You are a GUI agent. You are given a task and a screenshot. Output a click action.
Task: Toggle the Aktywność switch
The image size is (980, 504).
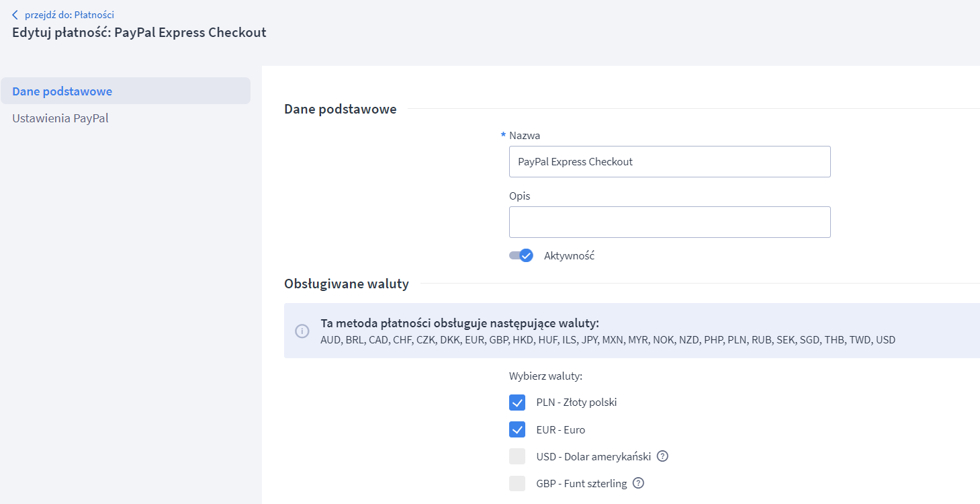521,255
